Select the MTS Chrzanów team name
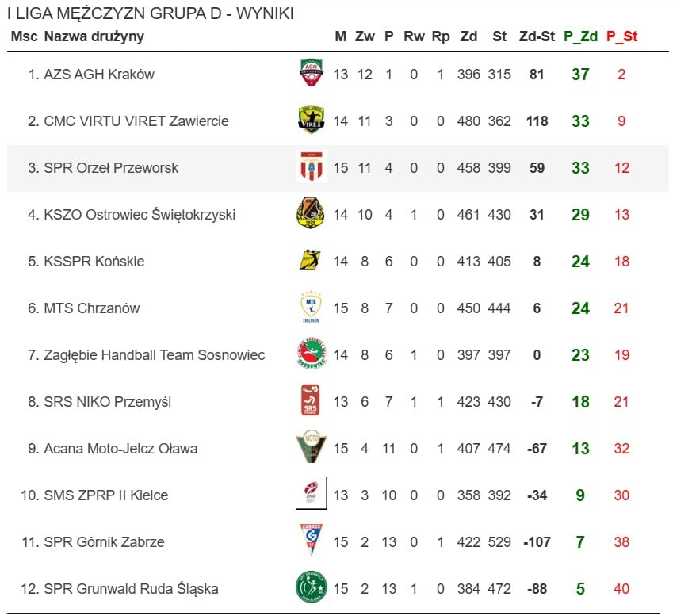Viewport: 673px width, 616px height. click(92, 308)
